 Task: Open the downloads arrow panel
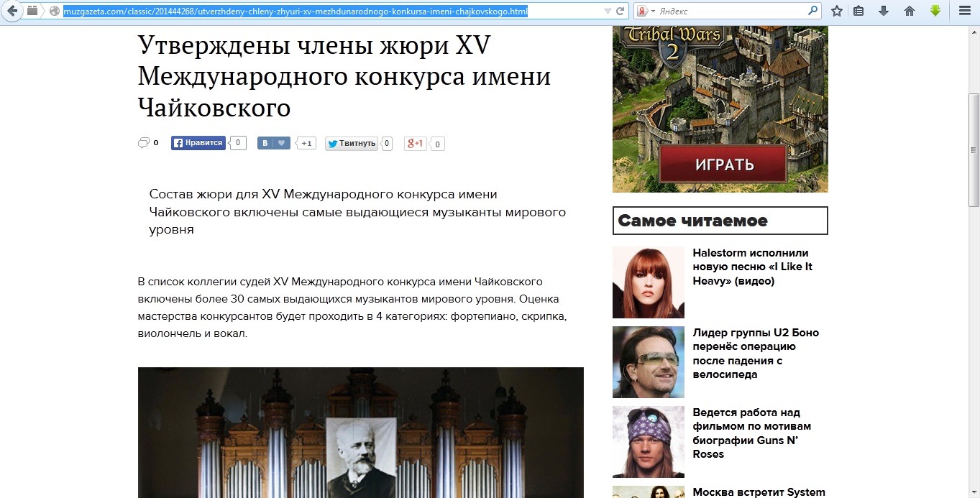click(x=884, y=11)
